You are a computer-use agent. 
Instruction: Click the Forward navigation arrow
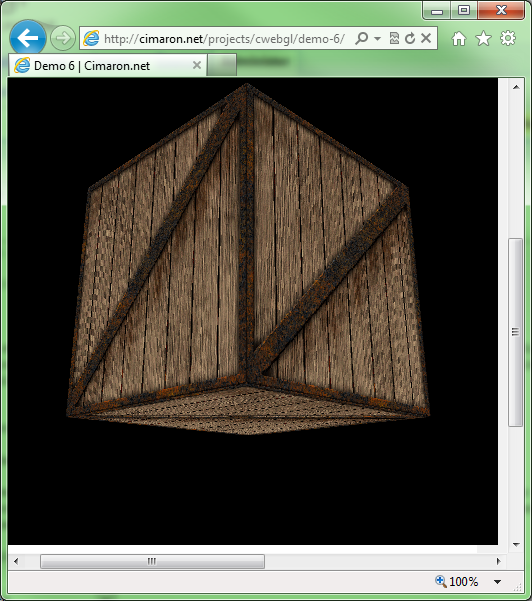click(x=63, y=38)
